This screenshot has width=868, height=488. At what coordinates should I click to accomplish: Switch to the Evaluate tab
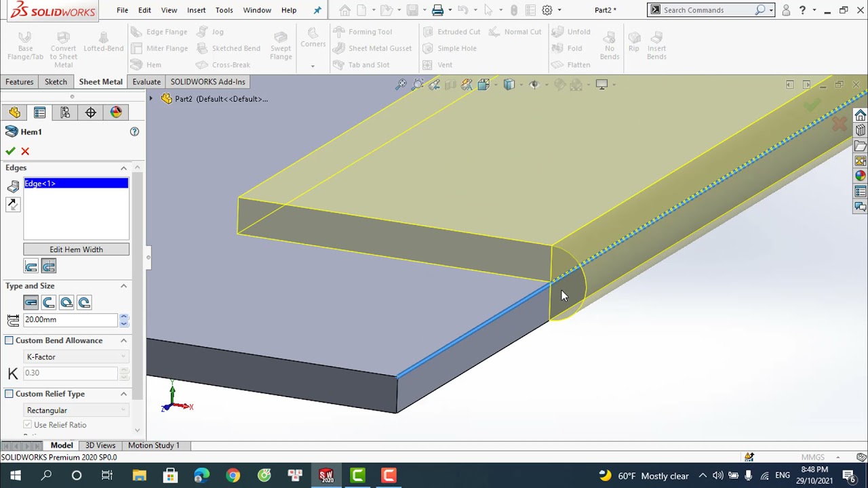146,82
